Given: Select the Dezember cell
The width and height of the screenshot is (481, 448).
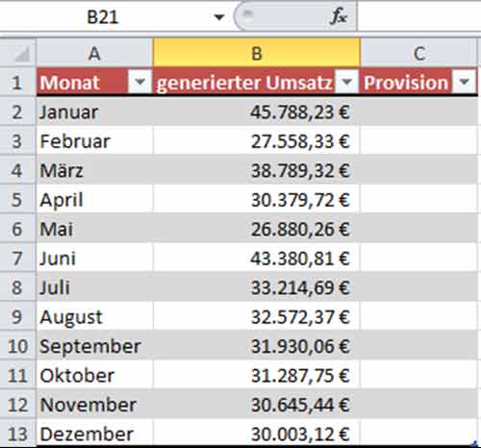Looking at the screenshot, I should [94, 434].
